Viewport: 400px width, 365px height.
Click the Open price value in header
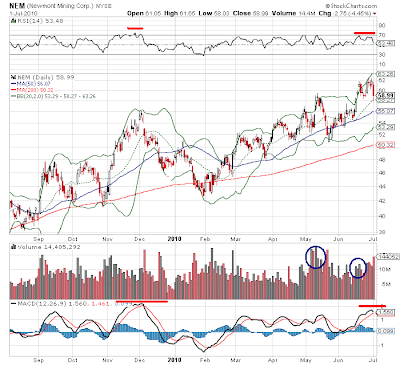153,13
